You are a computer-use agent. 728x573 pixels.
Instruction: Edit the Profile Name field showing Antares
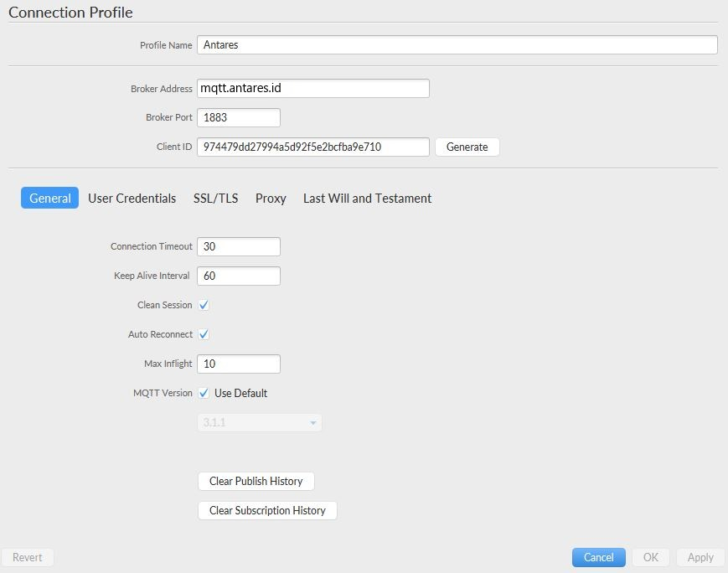point(457,44)
